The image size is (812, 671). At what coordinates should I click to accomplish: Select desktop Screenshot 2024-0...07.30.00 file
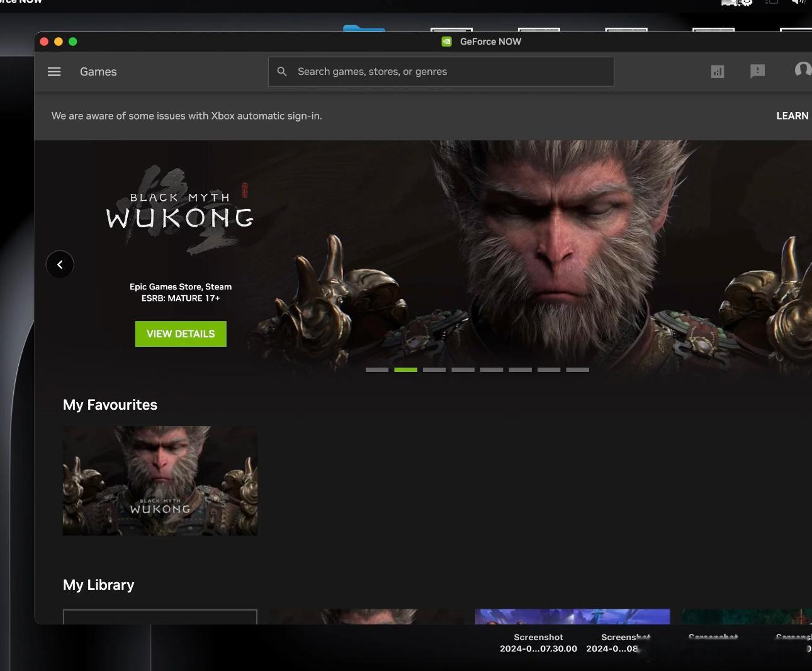[x=538, y=643]
